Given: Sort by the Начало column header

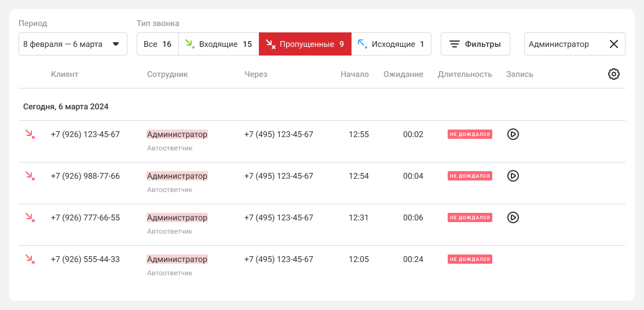Looking at the screenshot, I should [x=354, y=74].
